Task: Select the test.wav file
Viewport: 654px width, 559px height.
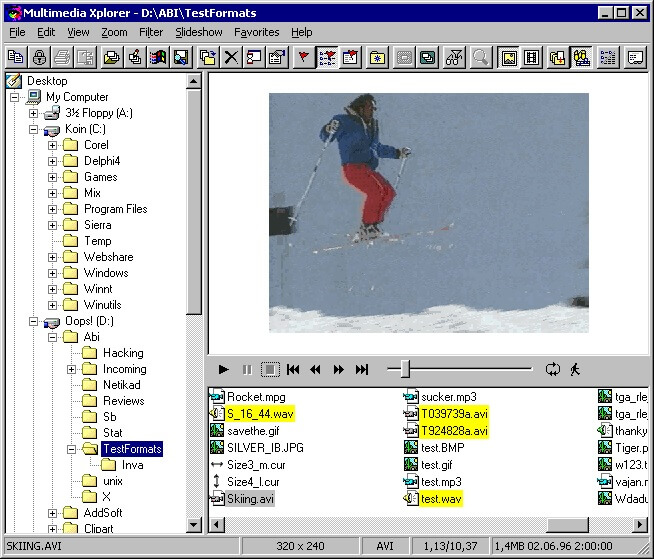Action: pyautogui.click(x=441, y=498)
